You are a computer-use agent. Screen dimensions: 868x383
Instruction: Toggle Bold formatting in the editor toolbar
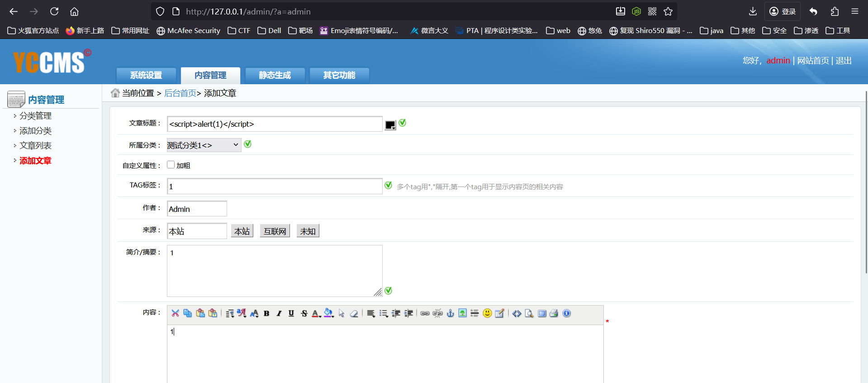coord(266,313)
